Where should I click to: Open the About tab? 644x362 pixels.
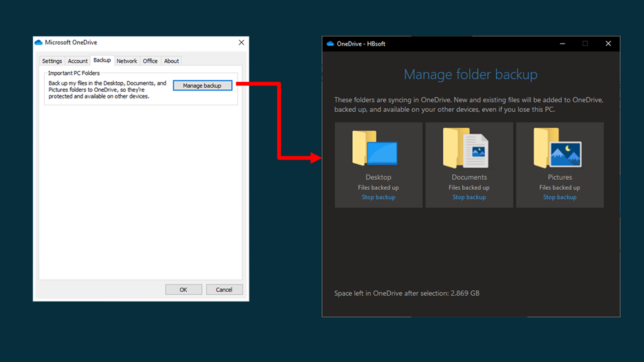pyautogui.click(x=172, y=61)
